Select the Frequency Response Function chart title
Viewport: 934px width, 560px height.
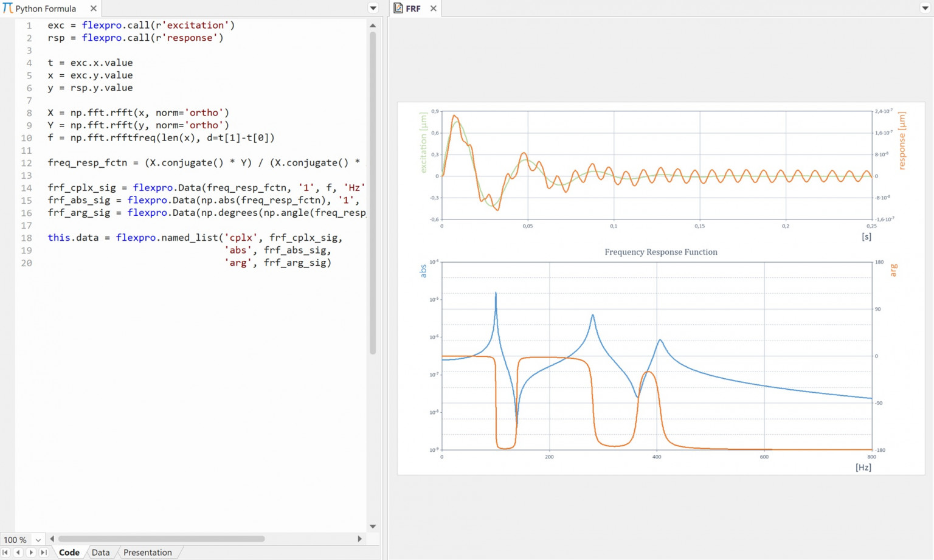coord(660,252)
